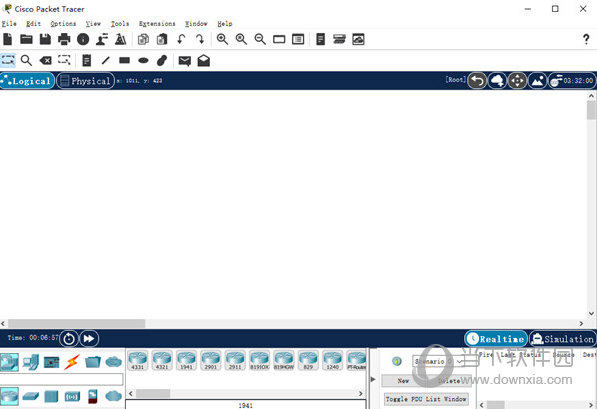Copy the selection with the Copy icon
597x409 pixels.
pos(143,39)
